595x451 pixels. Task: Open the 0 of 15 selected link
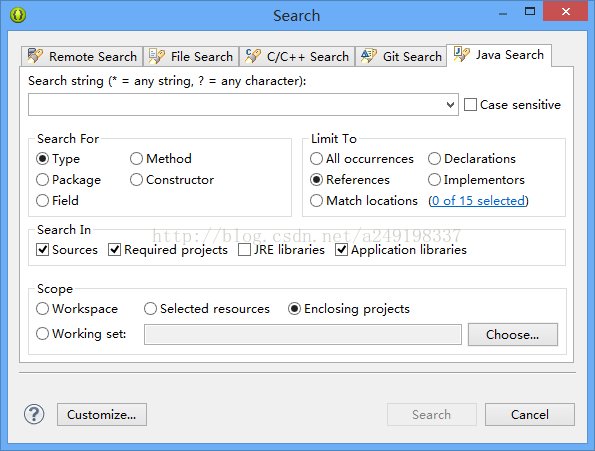[478, 201]
